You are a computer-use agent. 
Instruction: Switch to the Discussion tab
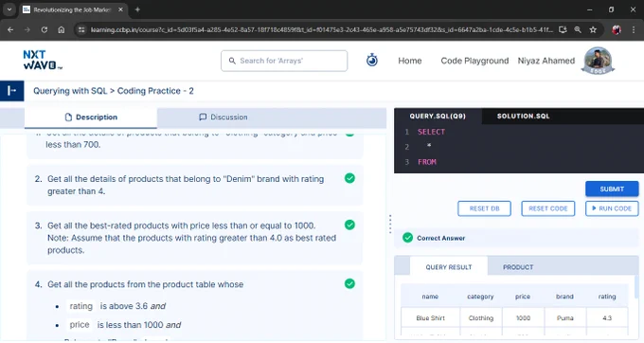224,117
